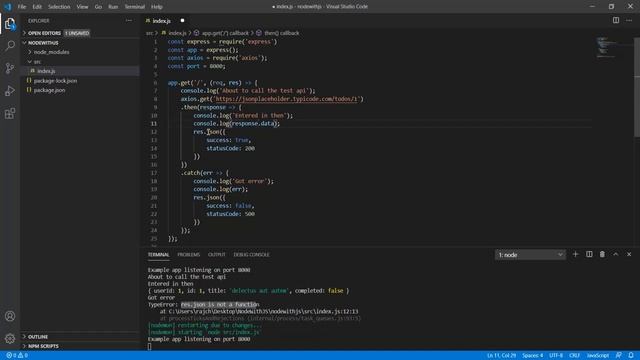Click the Explorer more actions ellipsis
This screenshot has width=640, height=360.
tap(129, 20)
